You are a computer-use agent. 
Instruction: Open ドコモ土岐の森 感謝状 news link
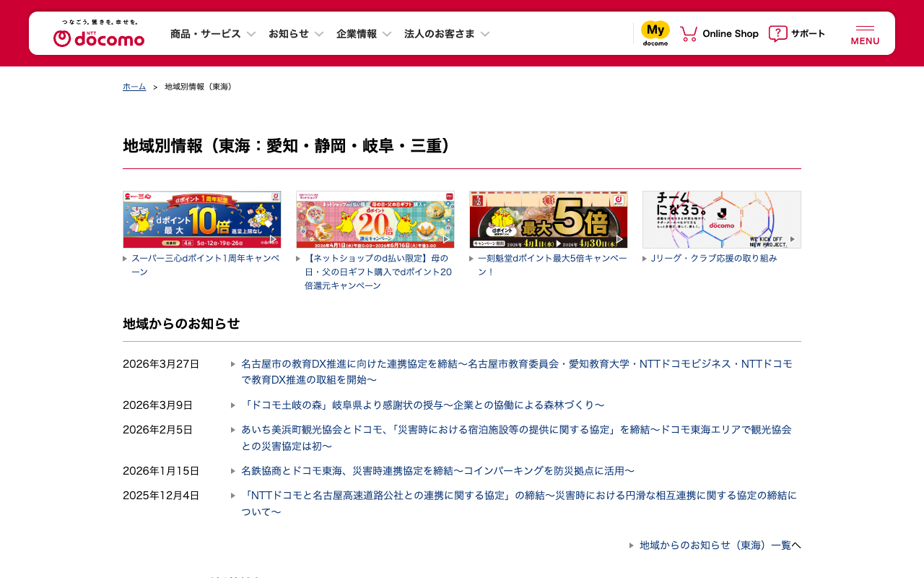[x=423, y=405]
